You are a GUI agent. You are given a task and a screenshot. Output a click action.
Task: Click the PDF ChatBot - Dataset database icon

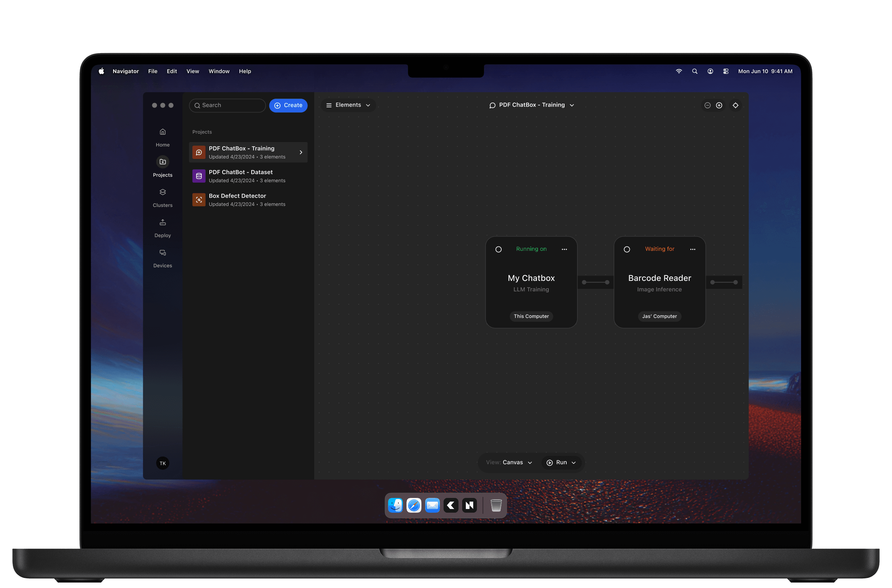coord(199,176)
